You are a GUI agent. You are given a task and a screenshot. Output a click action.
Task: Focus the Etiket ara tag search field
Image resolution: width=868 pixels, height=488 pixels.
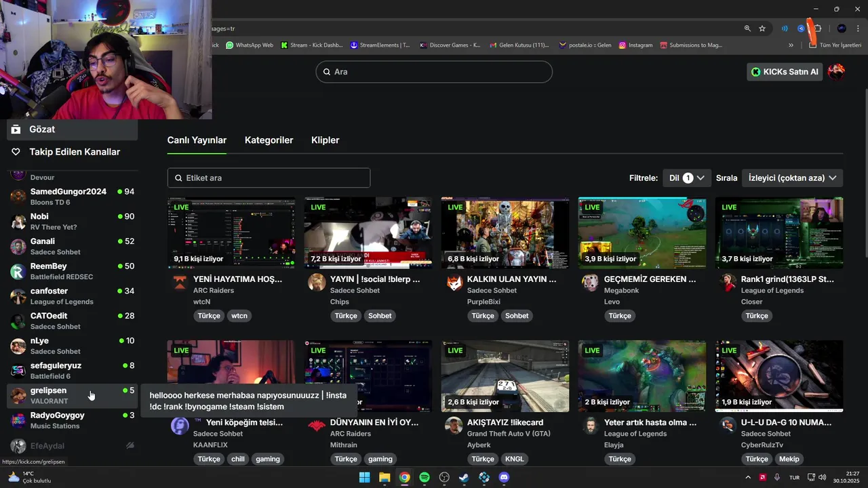[269, 178]
